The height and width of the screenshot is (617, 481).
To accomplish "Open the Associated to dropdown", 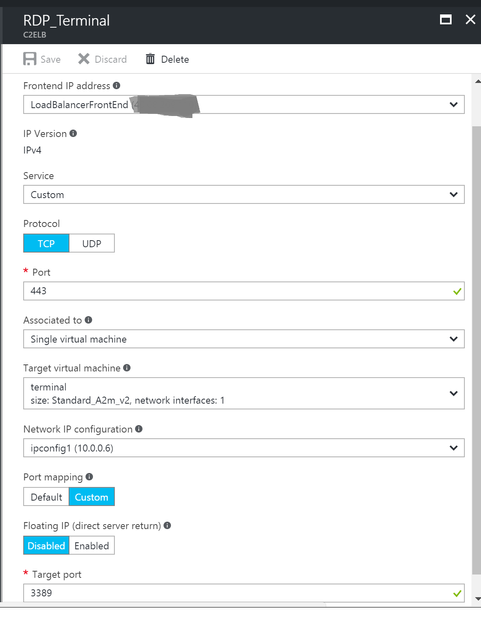I will point(244,339).
